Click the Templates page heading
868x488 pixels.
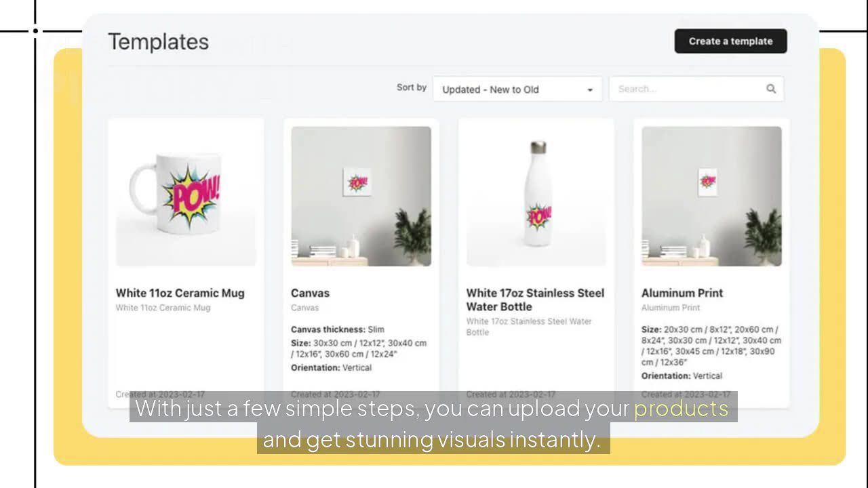(158, 42)
